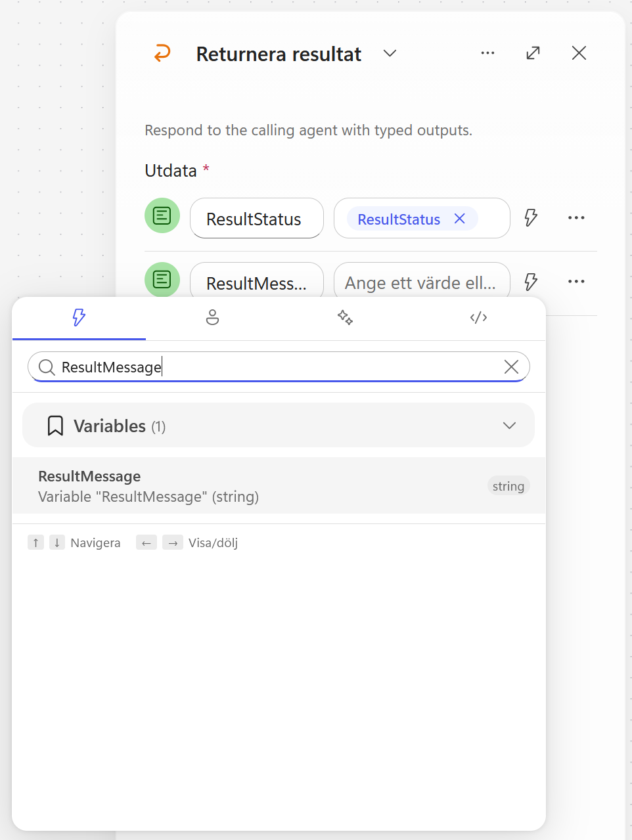
Task: Open the variable picker for the ResultStatus row
Action: pos(531,217)
